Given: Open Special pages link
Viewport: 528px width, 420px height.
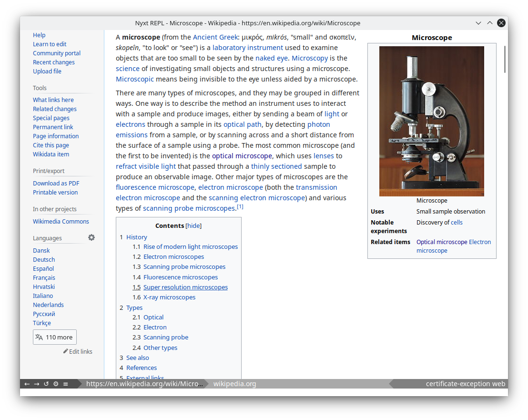Looking at the screenshot, I should (x=51, y=118).
